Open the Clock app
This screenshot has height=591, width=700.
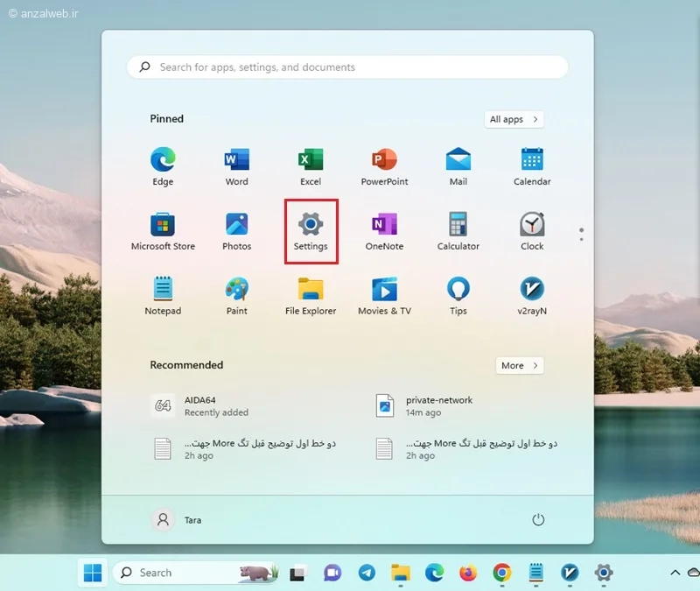coord(532,231)
